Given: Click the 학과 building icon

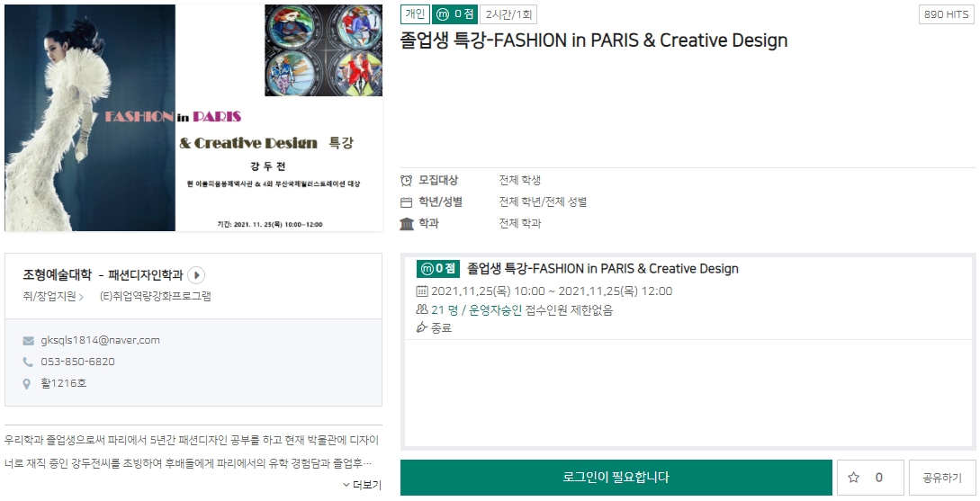Looking at the screenshot, I should [407, 224].
